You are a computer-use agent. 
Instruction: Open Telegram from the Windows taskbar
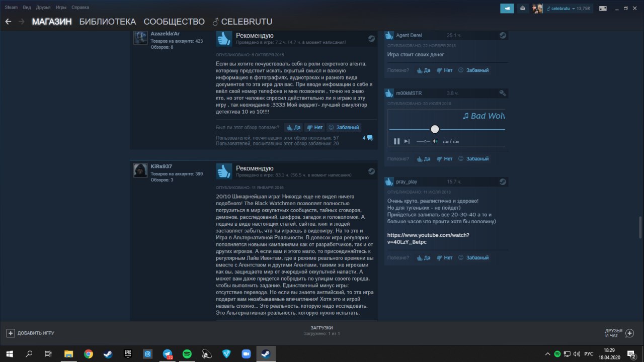(x=167, y=354)
